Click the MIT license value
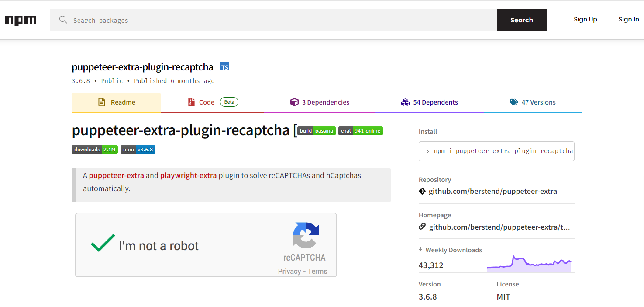This screenshot has height=307, width=644. (503, 297)
